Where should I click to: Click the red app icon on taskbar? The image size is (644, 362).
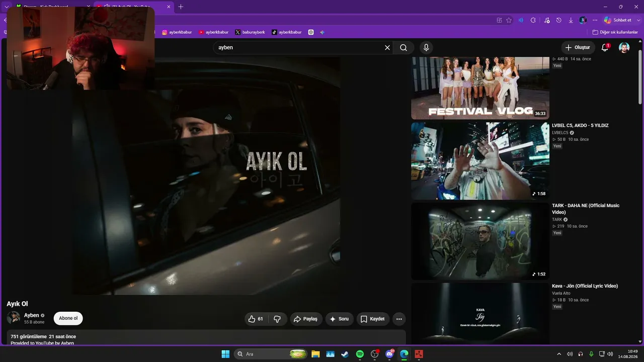(x=419, y=354)
